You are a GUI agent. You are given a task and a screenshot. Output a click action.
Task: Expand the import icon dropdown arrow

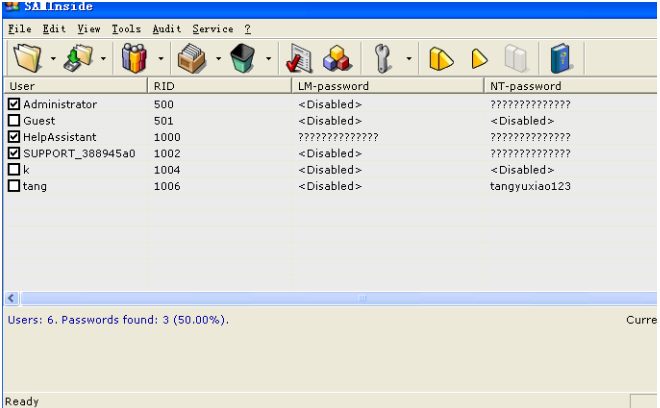103,59
